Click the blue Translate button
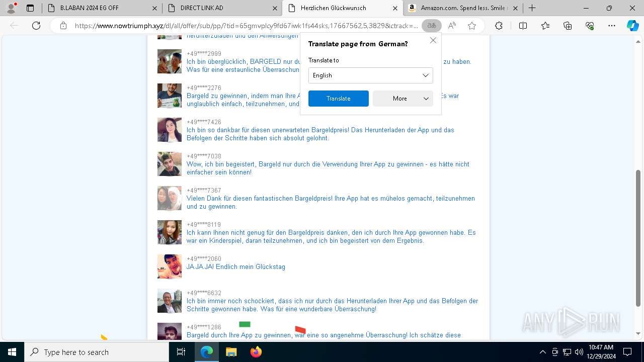This screenshot has height=362, width=644. (x=339, y=99)
